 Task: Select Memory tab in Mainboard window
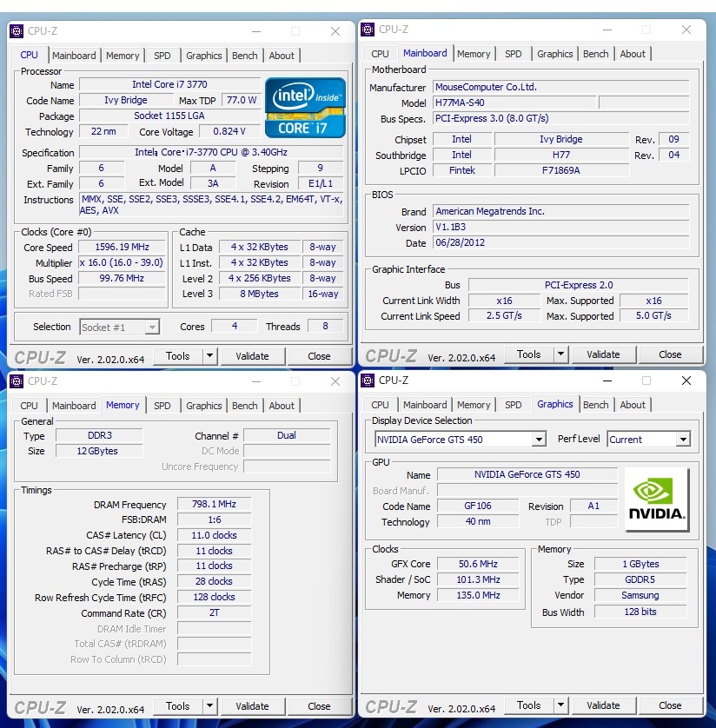point(474,53)
